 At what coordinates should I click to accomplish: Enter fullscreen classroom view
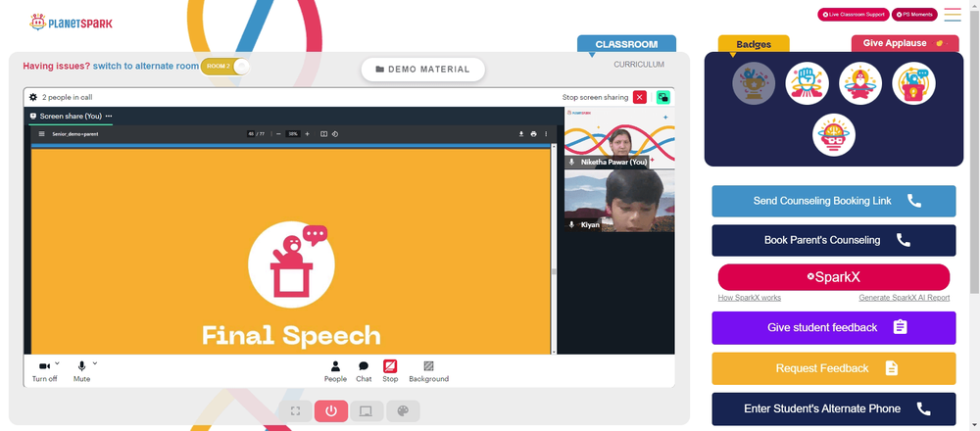coord(296,411)
